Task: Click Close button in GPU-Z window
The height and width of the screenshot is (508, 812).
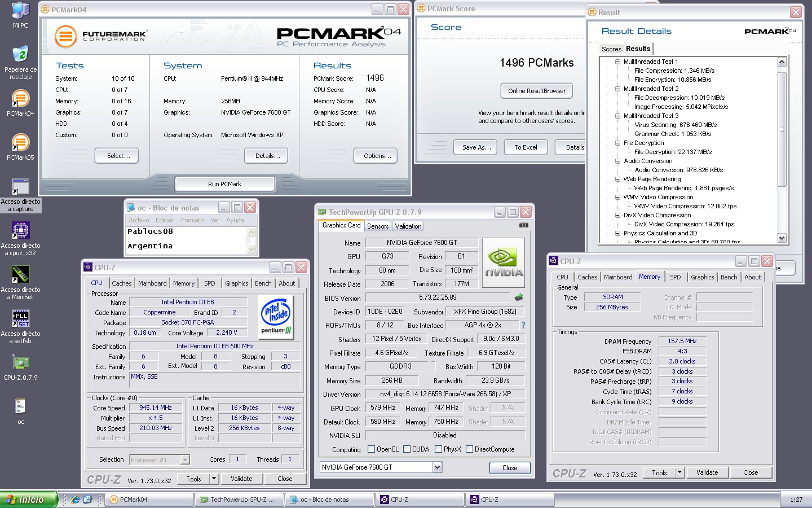Action: (x=510, y=468)
